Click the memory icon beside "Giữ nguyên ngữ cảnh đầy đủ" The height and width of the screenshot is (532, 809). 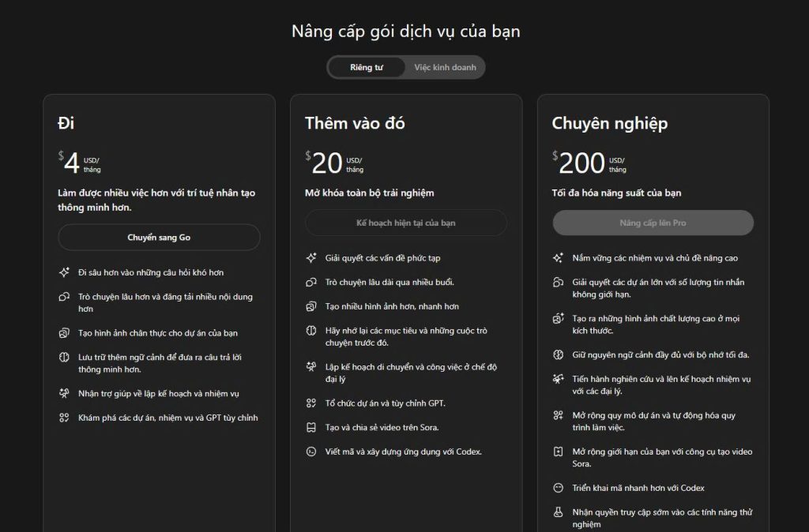point(558,354)
